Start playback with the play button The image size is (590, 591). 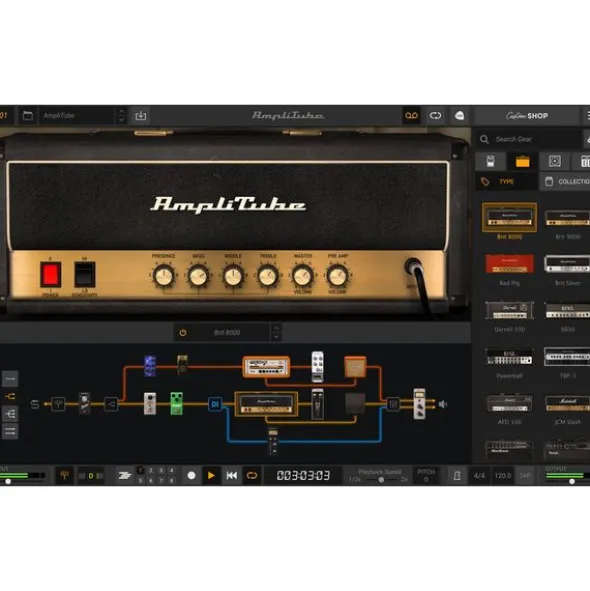[211, 475]
